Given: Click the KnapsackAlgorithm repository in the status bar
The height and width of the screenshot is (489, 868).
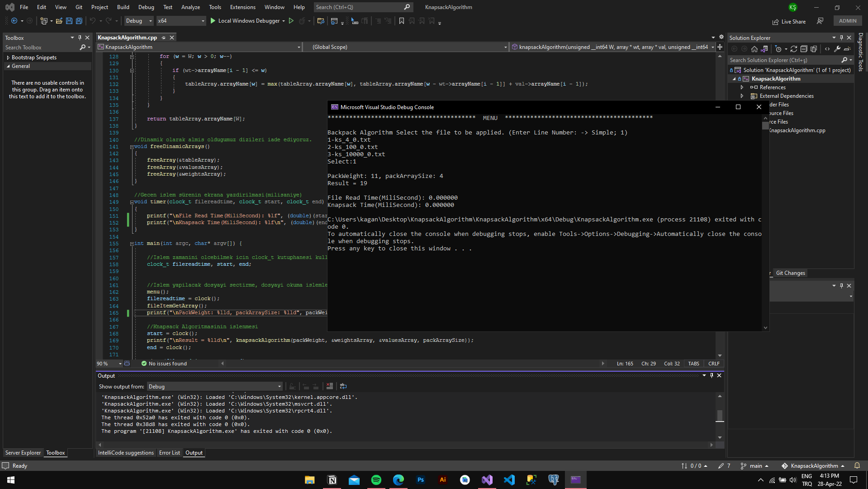Looking at the screenshot, I should coord(813,465).
